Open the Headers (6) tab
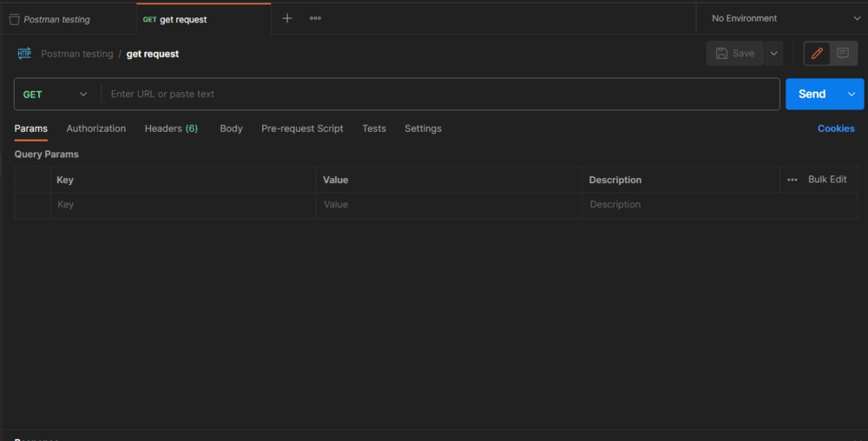This screenshot has height=441, width=868. click(x=171, y=128)
